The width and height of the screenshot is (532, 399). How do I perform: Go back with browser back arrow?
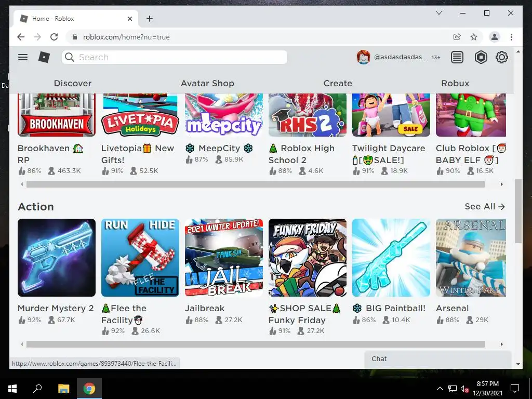21,37
